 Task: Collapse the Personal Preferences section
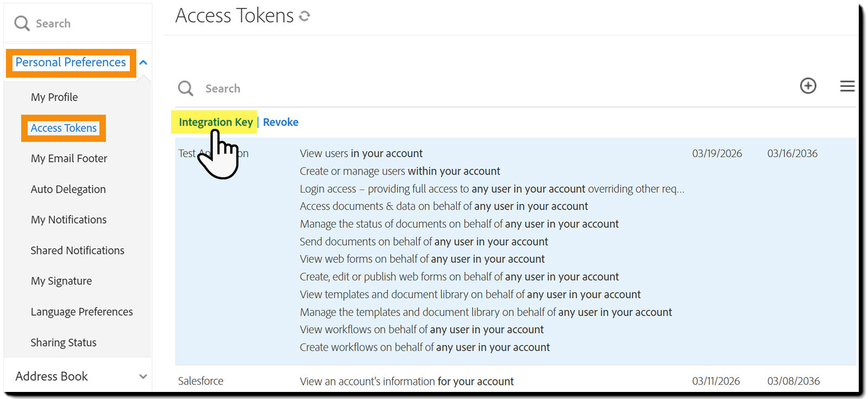coord(143,63)
